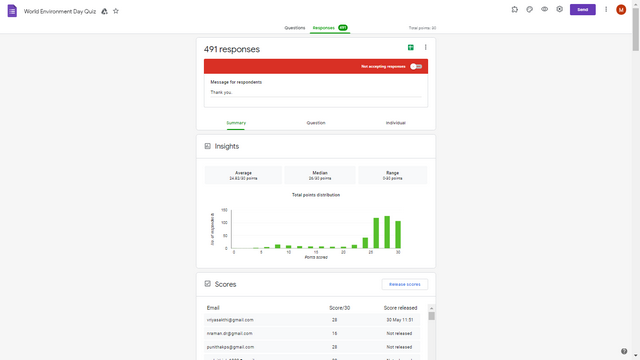This screenshot has height=360, width=640.
Task: Click Release scores button
Action: [404, 284]
